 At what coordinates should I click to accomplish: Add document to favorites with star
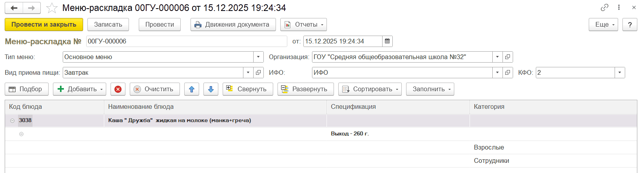[52, 8]
